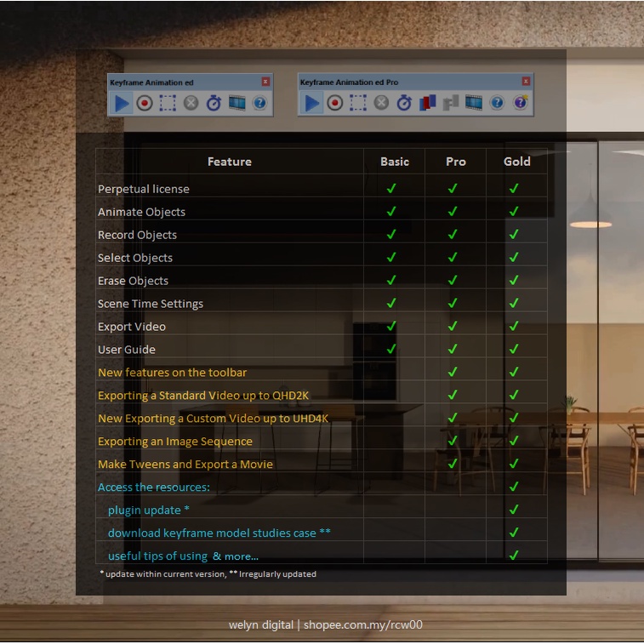
Task: Open Scene Time Settings stopwatch in basic toolbar
Action: click(214, 103)
